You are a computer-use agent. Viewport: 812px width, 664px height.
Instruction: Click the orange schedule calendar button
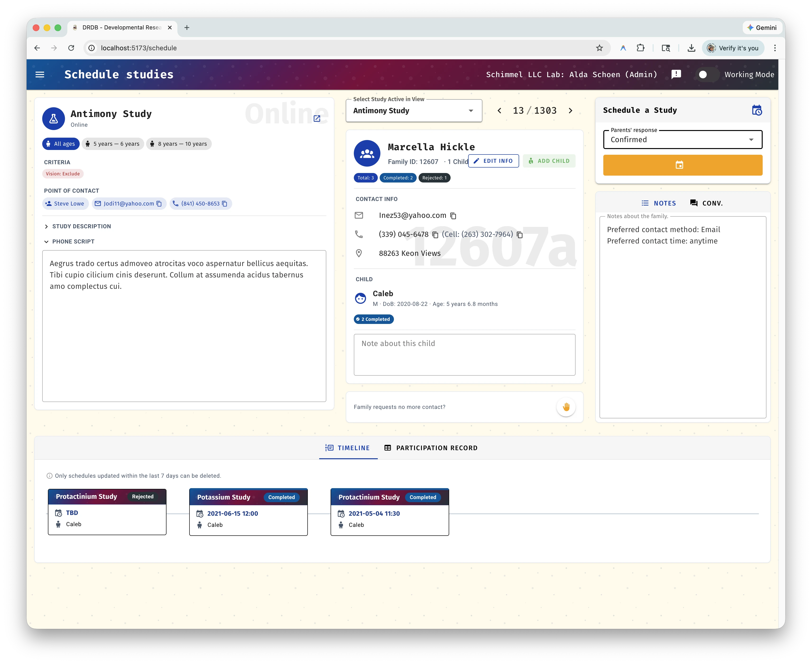pyautogui.click(x=683, y=165)
